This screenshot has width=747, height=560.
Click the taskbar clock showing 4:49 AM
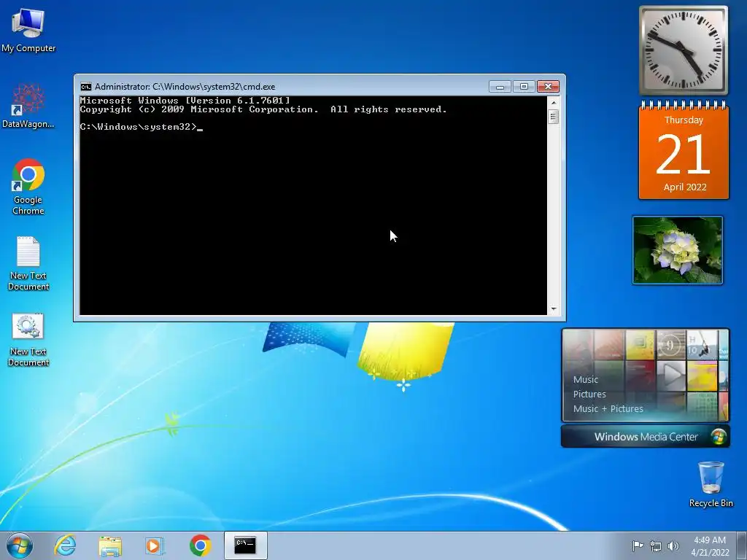(710, 546)
